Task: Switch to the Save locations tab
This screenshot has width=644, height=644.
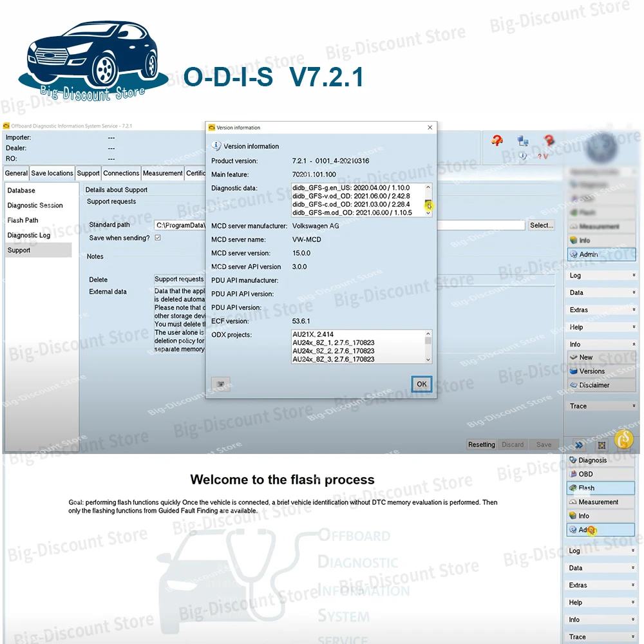Action: point(52,173)
